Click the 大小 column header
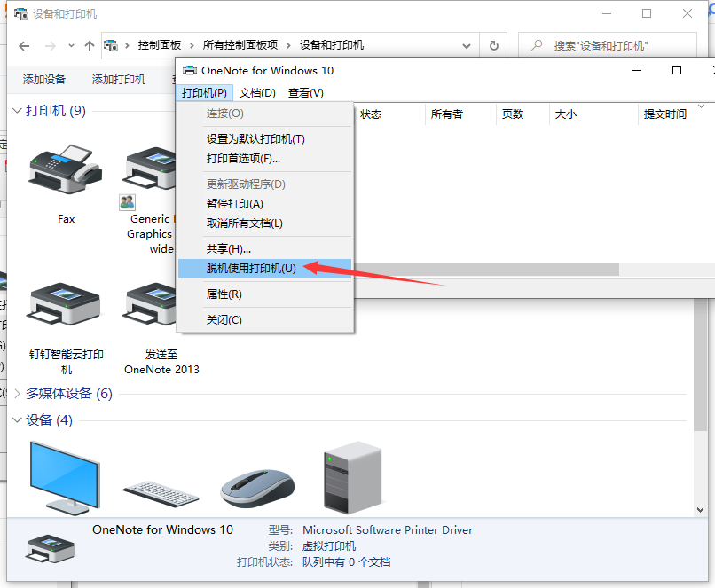Screen dimensions: 715x588 [x=593, y=114]
